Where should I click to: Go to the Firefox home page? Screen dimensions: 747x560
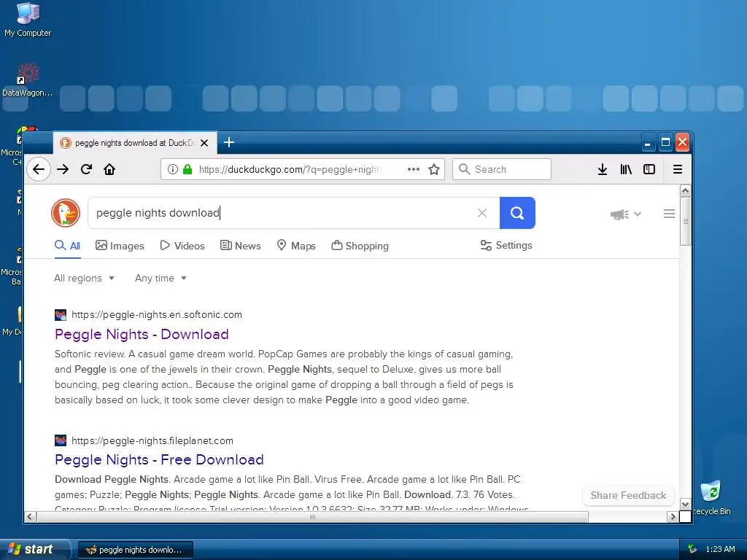click(109, 169)
